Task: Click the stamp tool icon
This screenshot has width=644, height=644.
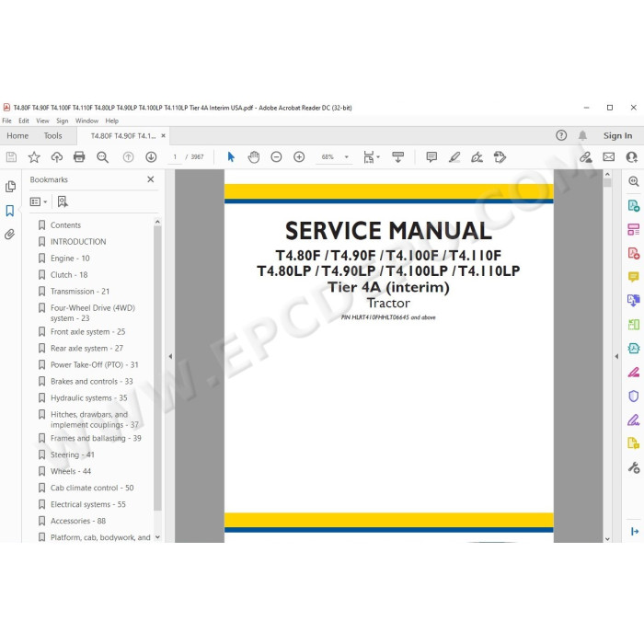Action: click(500, 157)
